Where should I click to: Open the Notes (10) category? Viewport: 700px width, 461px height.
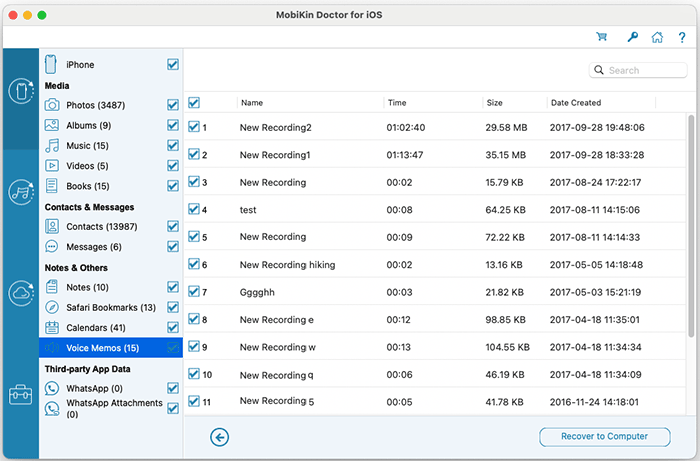[x=88, y=287]
